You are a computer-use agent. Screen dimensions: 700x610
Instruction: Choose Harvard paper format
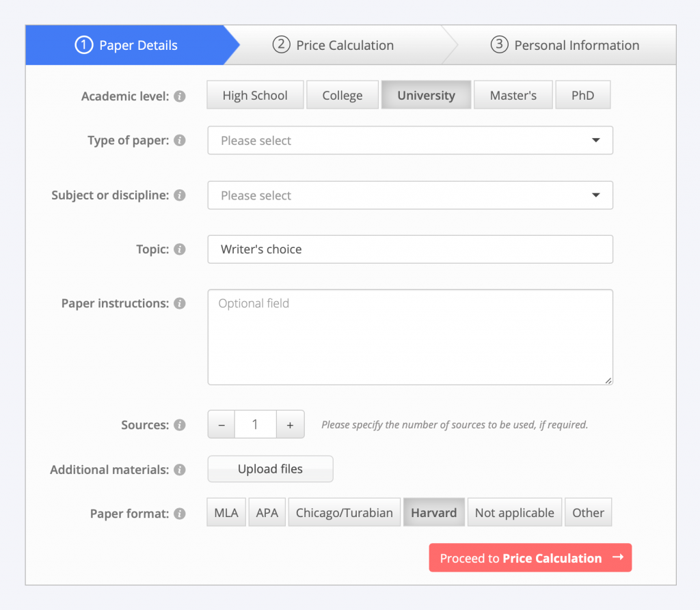434,512
